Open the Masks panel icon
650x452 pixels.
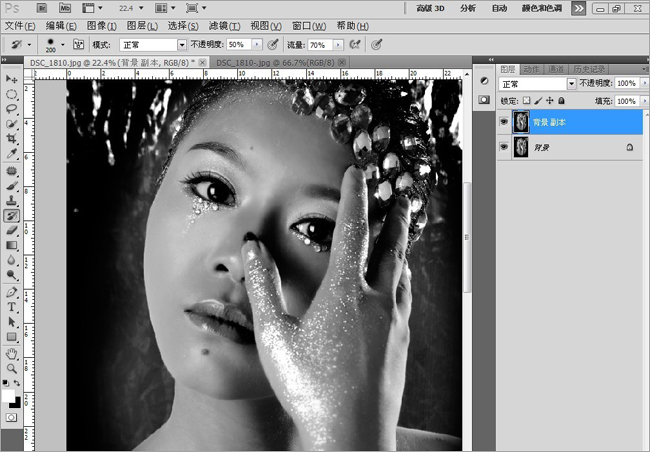[x=484, y=100]
